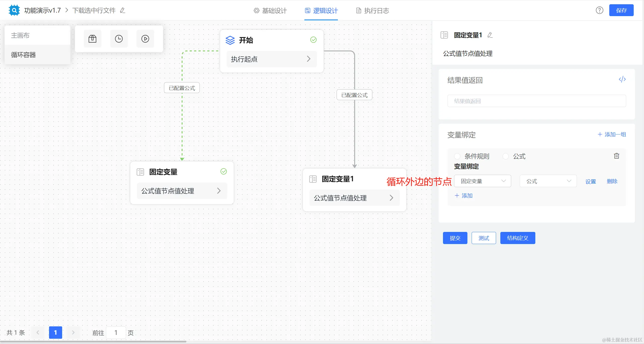Expand 执行起点 row in 开始 node
Viewport: 644px width, 344px height.
(271, 59)
